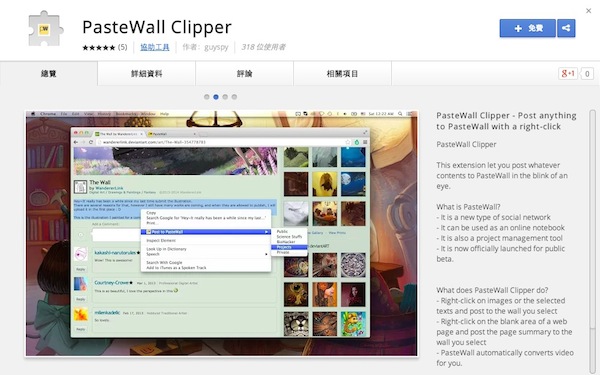Click the author name guyspy

click(216, 47)
